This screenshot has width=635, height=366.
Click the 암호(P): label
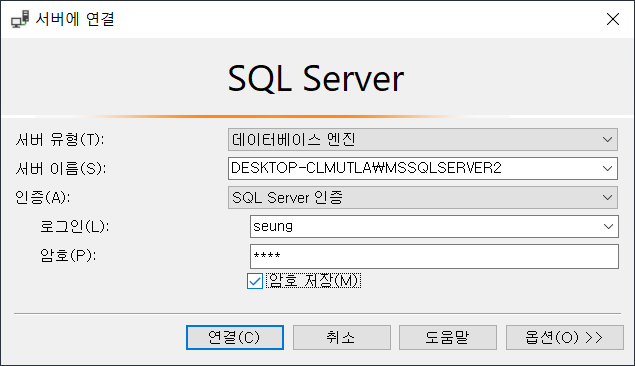(68, 255)
